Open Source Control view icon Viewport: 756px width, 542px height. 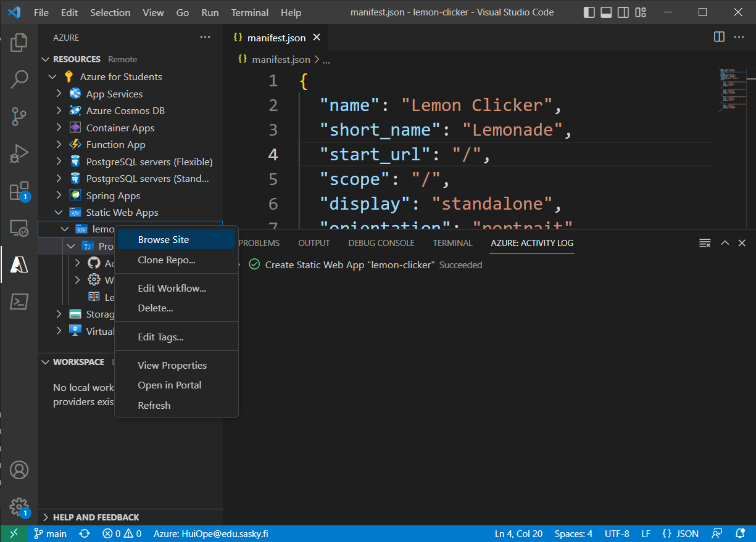pyautogui.click(x=19, y=116)
